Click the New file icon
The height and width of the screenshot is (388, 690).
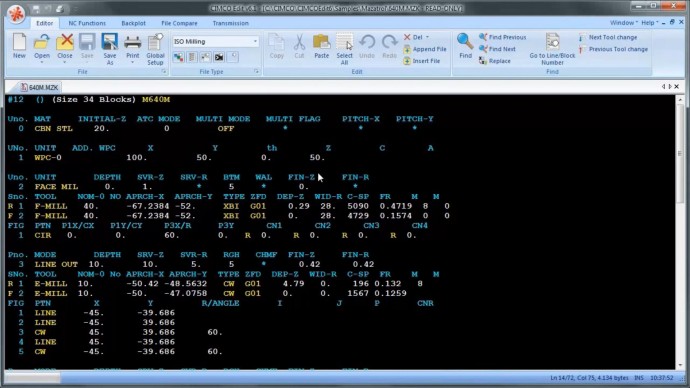19,46
